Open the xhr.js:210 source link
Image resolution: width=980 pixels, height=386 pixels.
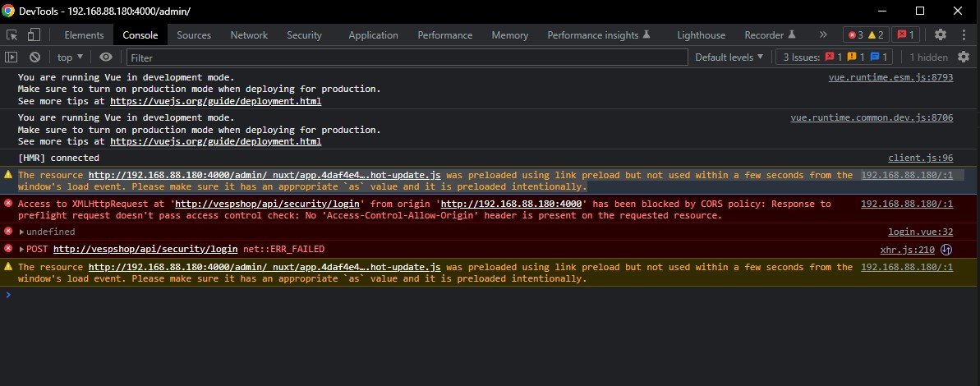tap(908, 250)
